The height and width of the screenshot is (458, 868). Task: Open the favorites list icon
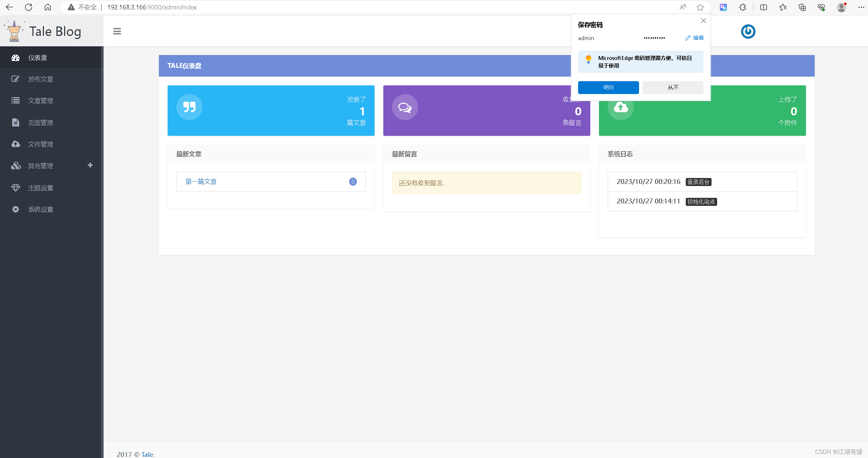click(x=783, y=7)
